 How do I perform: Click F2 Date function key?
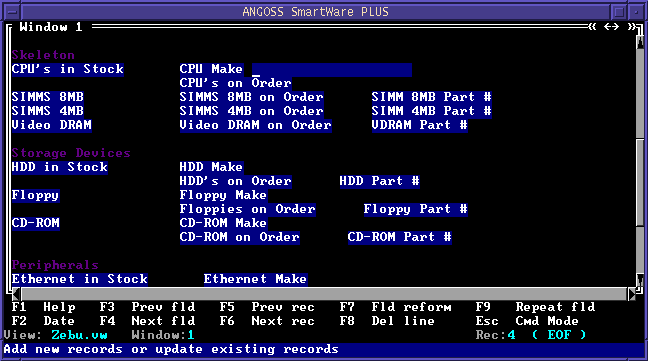tap(43, 321)
